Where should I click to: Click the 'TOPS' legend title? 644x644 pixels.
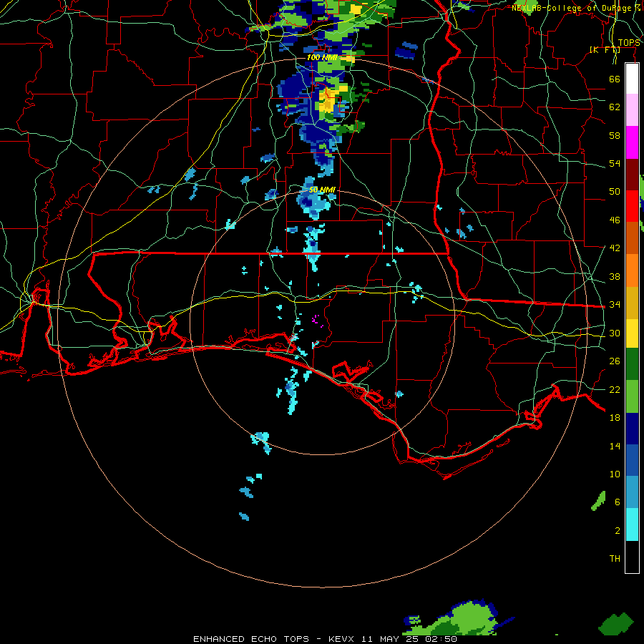tap(629, 43)
